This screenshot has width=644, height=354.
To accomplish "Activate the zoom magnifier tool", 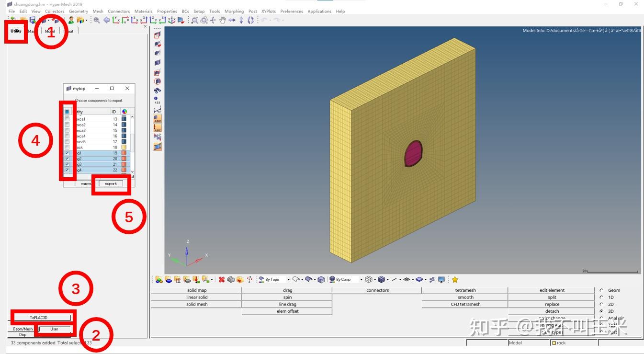I will click(195, 20).
